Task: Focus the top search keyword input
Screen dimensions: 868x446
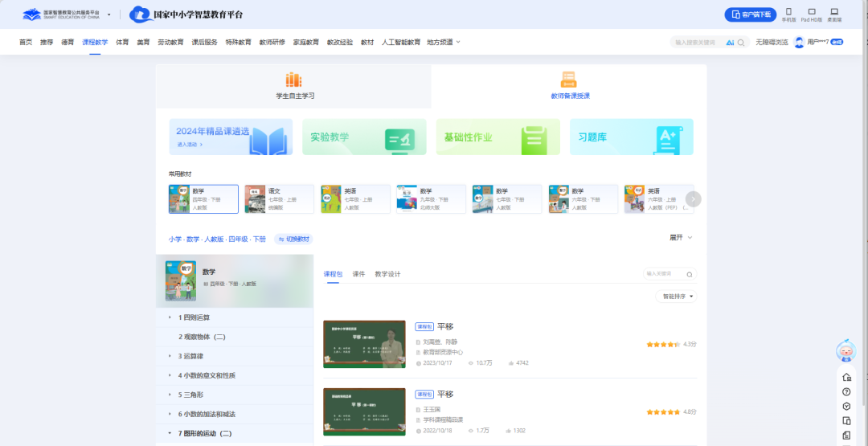Action: click(x=698, y=42)
